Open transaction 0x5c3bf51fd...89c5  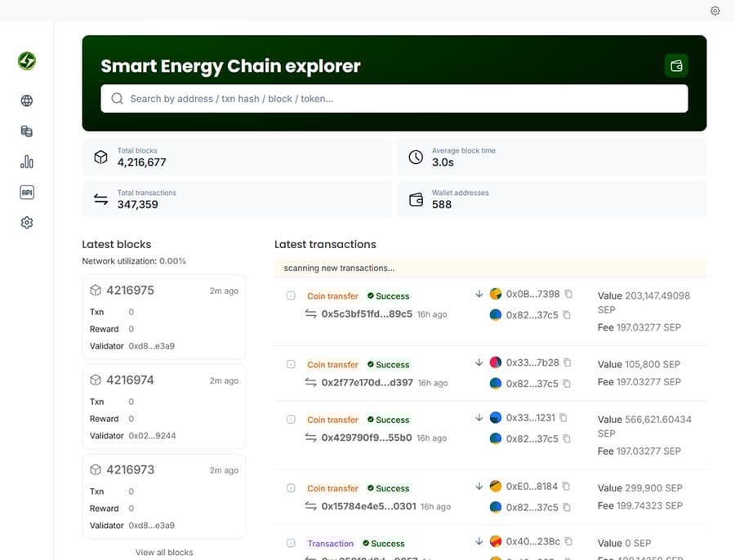coord(366,314)
